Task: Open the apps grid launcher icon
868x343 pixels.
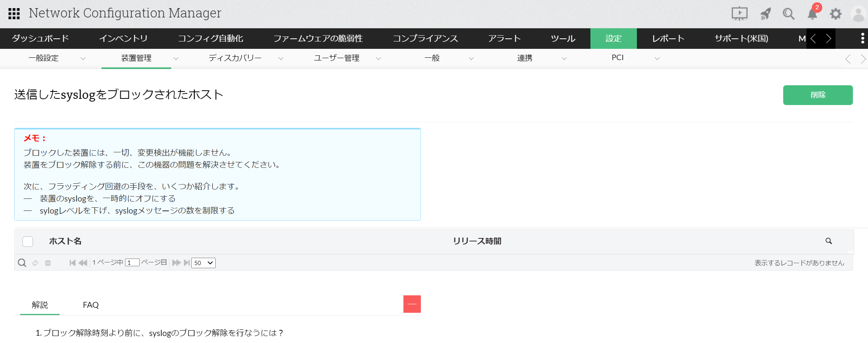Action: [x=14, y=14]
